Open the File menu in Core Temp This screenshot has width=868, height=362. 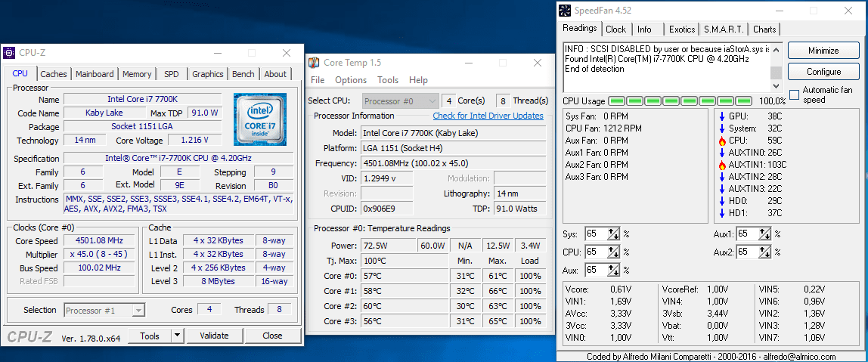tap(318, 79)
